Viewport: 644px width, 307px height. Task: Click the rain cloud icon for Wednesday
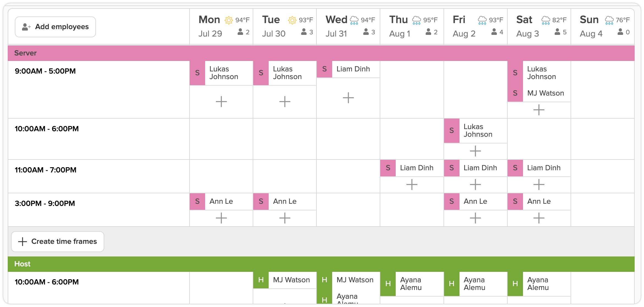(354, 20)
